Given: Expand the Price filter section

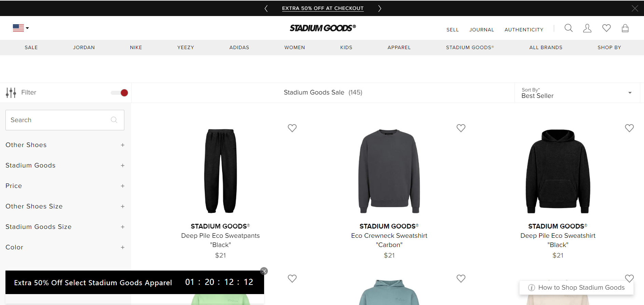Looking at the screenshot, I should (65, 186).
